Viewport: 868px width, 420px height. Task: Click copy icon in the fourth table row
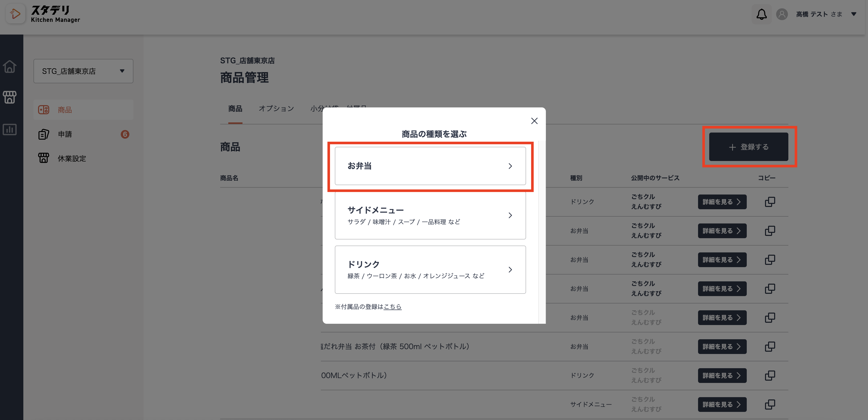[x=770, y=289]
